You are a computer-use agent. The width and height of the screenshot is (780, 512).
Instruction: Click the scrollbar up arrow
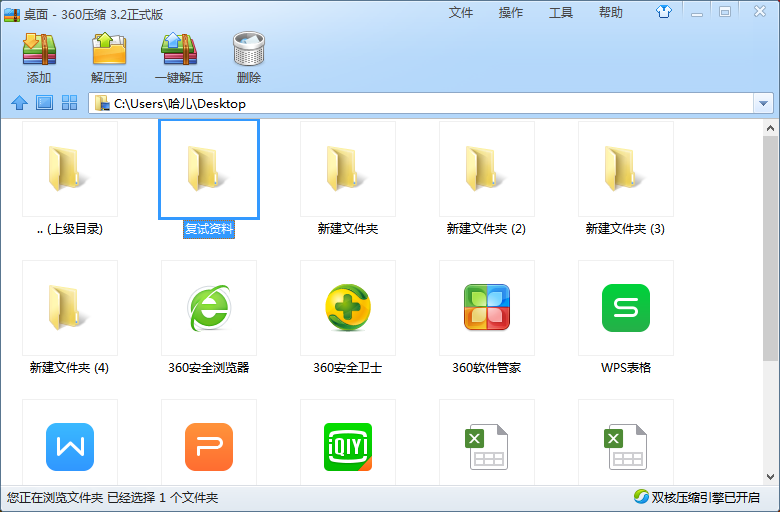click(770, 128)
